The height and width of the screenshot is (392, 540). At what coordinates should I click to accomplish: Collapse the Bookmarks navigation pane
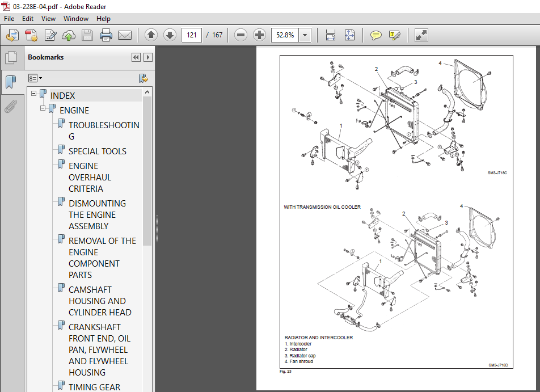(x=136, y=57)
